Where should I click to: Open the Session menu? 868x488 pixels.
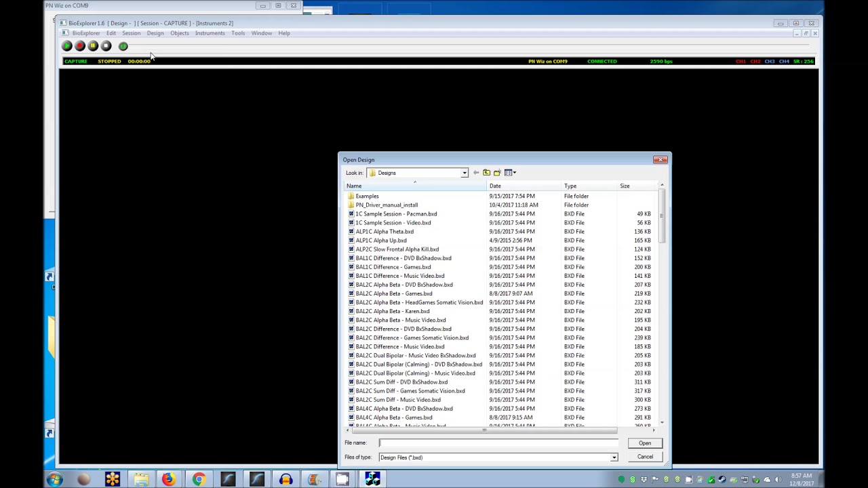tap(131, 33)
